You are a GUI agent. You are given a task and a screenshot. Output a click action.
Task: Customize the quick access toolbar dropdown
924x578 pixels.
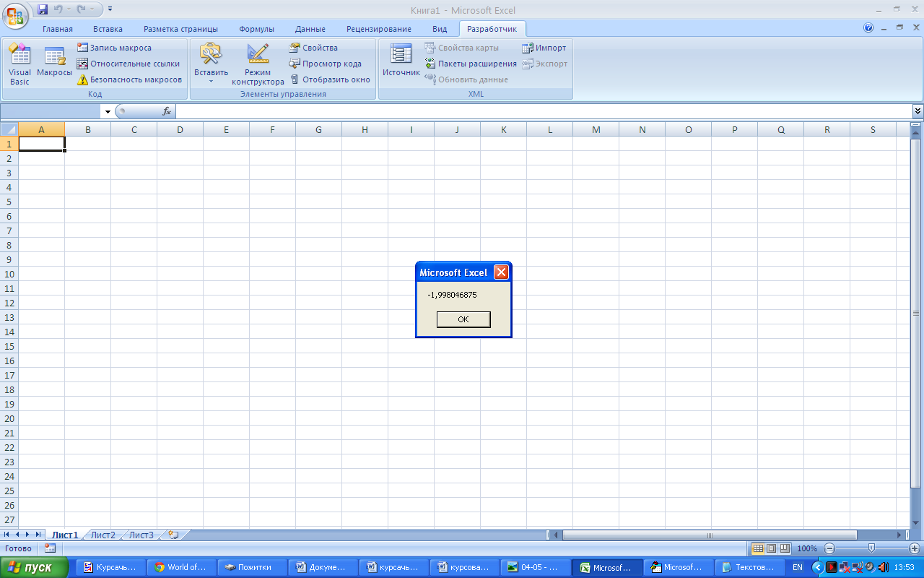pos(110,9)
